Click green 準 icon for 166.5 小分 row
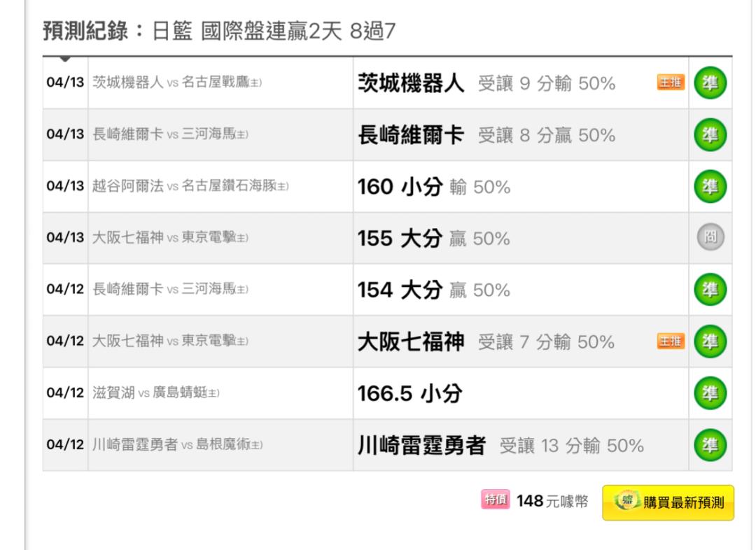The height and width of the screenshot is (550, 756). pos(710,393)
